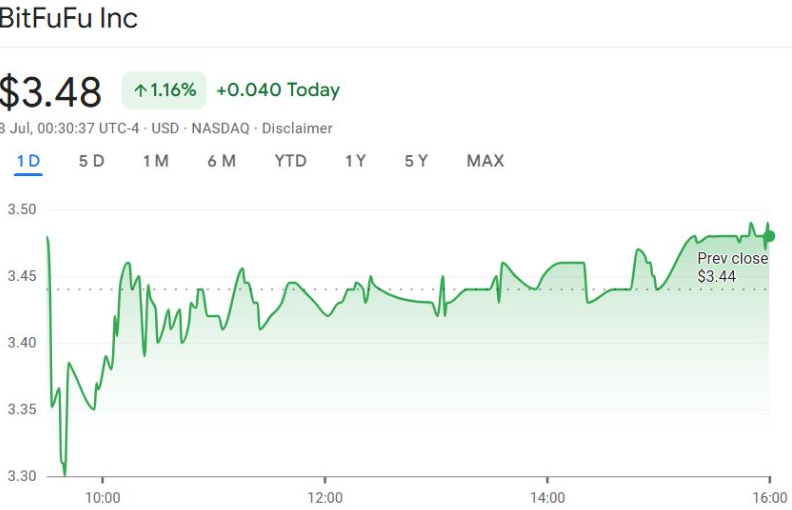Click the 12:00 time axis label
792x510 pixels.
(325, 497)
